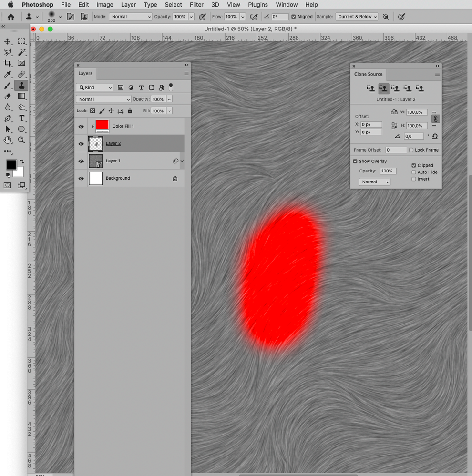The height and width of the screenshot is (476, 472).
Task: Flip clone source horizontally
Action: [x=394, y=112]
